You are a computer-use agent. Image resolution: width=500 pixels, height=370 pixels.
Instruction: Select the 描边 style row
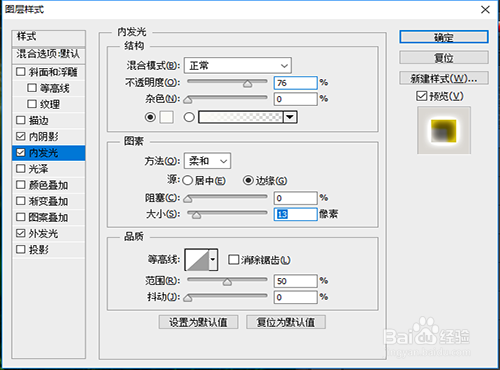click(49, 120)
